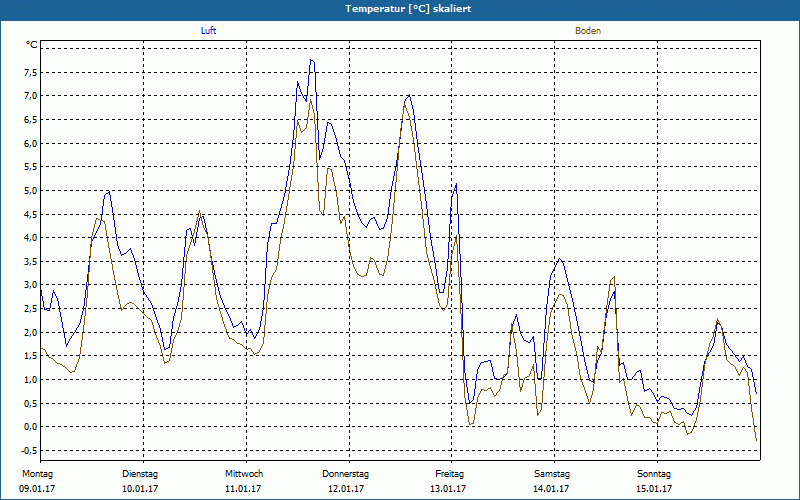Screen dimensions: 800x500
Task: Click the '4,0' y-axis value
Action: [x=31, y=238]
